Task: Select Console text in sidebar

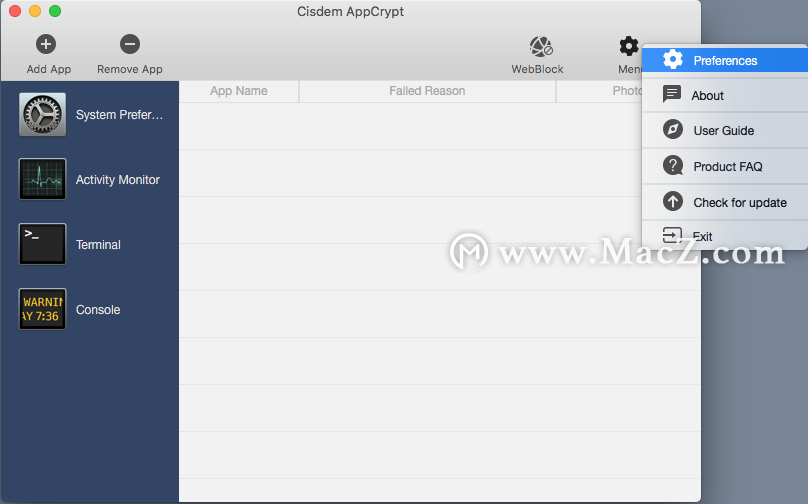Action: (98, 309)
